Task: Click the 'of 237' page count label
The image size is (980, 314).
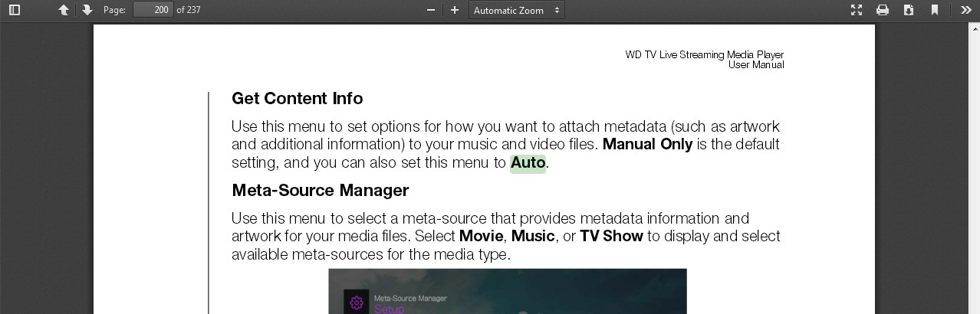Action: pos(189,10)
